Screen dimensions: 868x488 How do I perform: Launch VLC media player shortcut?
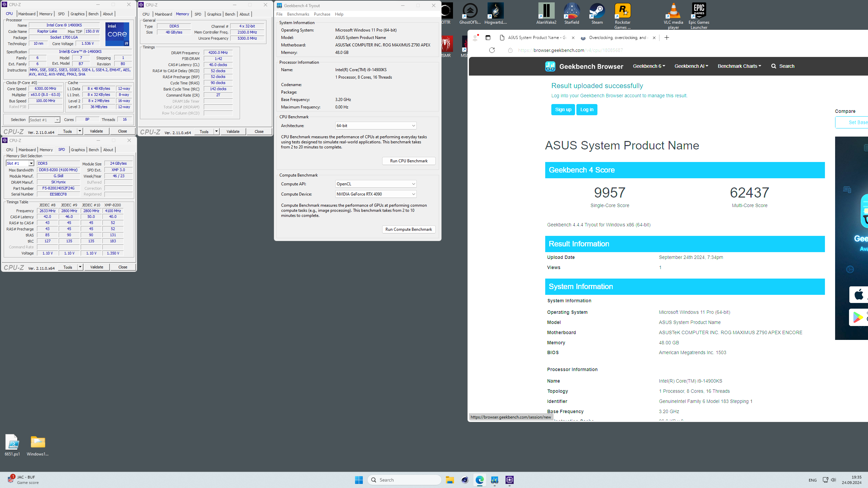point(673,16)
